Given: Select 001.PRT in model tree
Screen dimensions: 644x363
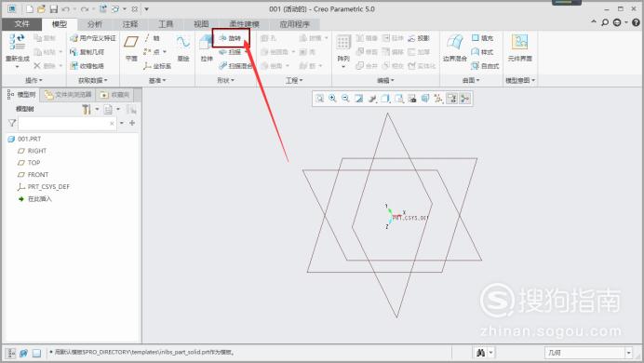Looking at the screenshot, I should pyautogui.click(x=24, y=139).
